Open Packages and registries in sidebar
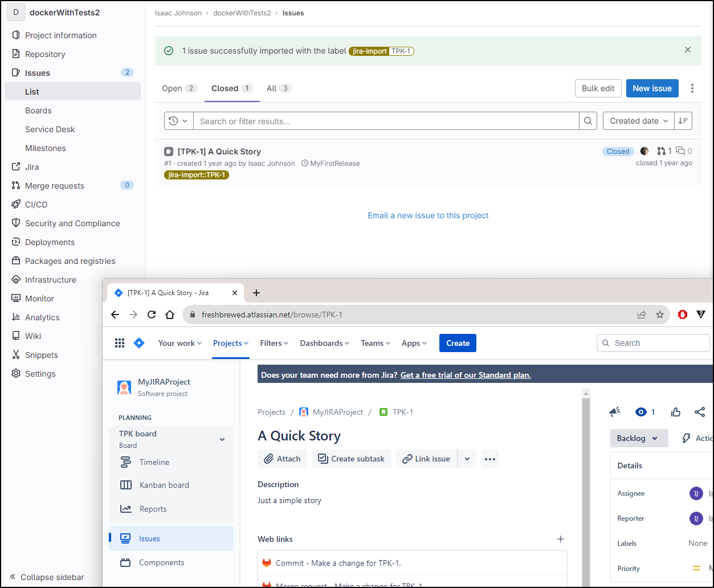 [72, 261]
